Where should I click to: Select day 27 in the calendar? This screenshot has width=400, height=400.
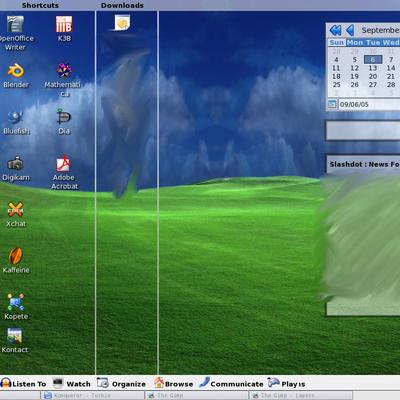(x=373, y=85)
